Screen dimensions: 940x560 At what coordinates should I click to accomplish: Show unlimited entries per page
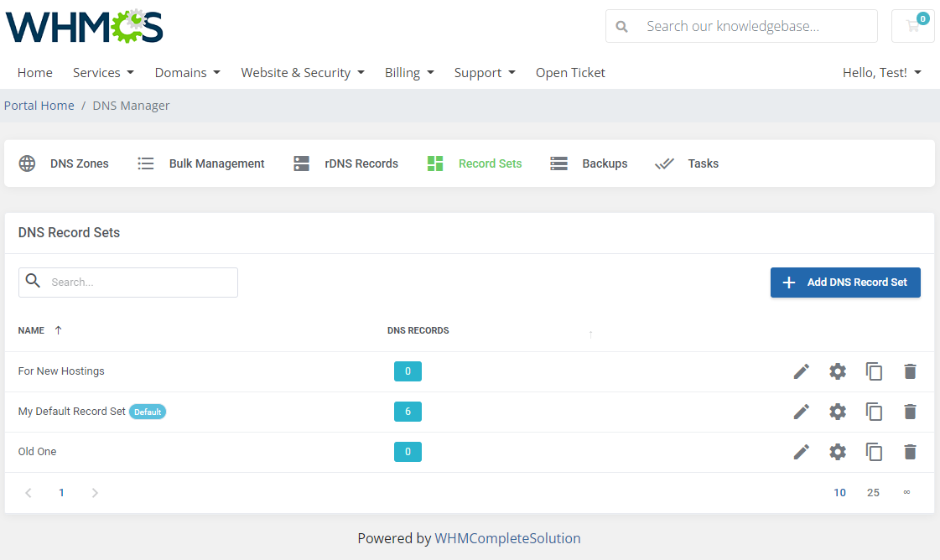click(x=906, y=492)
